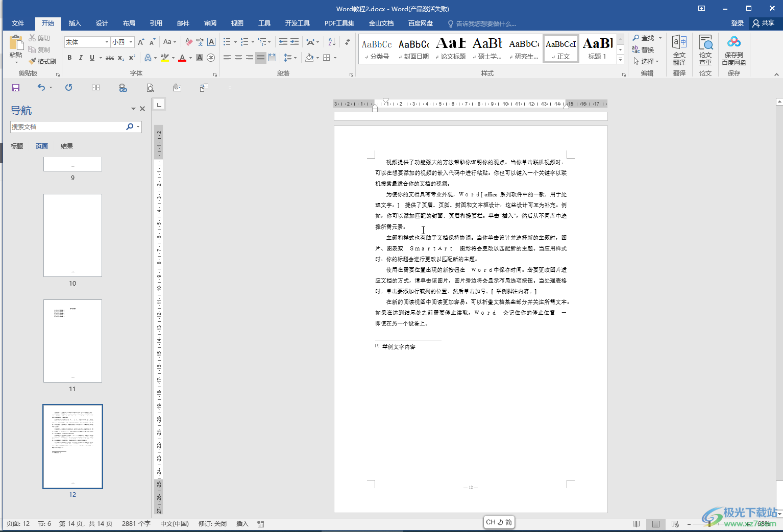The width and height of the screenshot is (783, 532).
Task: Clear all formatting with the eraser icon
Action: click(189, 42)
